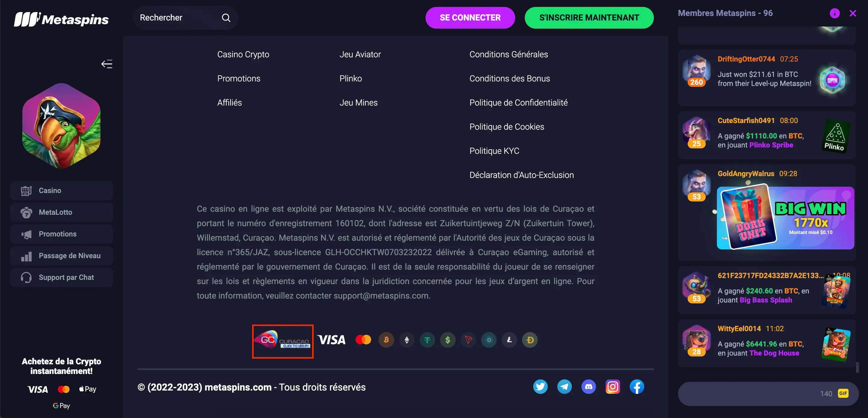
Task: Click WittyEel0014 username in chat
Action: click(x=739, y=329)
